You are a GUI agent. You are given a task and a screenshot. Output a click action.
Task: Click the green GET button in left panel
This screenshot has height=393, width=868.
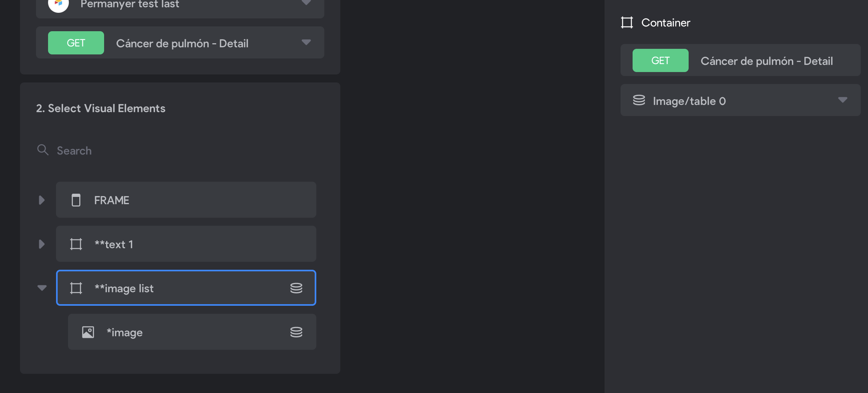76,43
